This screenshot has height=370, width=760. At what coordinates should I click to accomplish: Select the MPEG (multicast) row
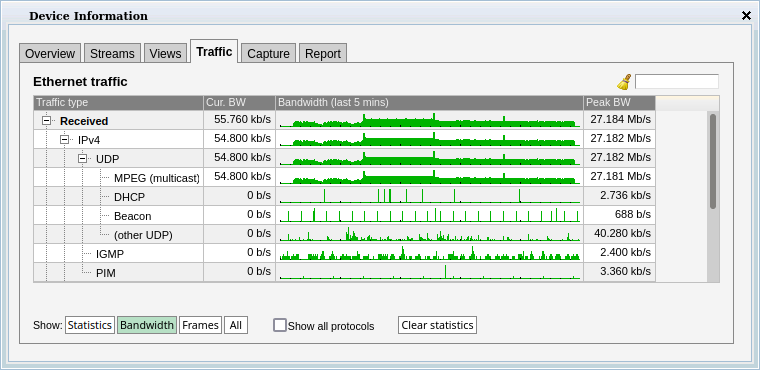coord(344,177)
